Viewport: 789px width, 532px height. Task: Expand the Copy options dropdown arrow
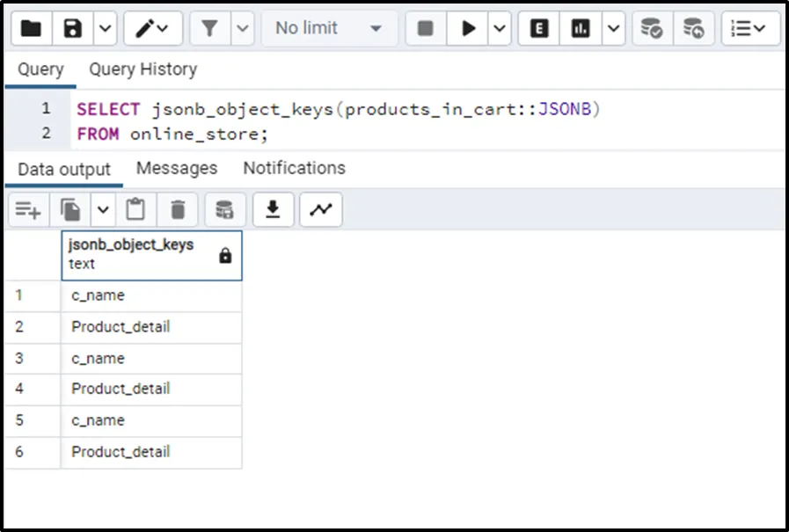(x=103, y=209)
